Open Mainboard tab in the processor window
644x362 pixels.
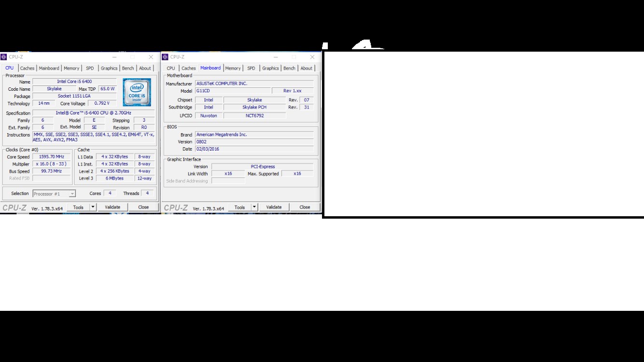click(x=49, y=68)
